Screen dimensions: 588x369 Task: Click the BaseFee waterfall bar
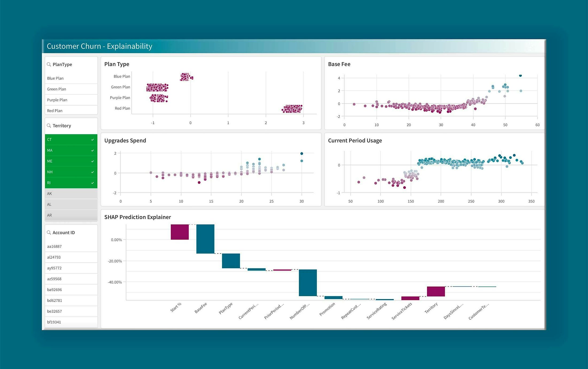[x=205, y=239]
